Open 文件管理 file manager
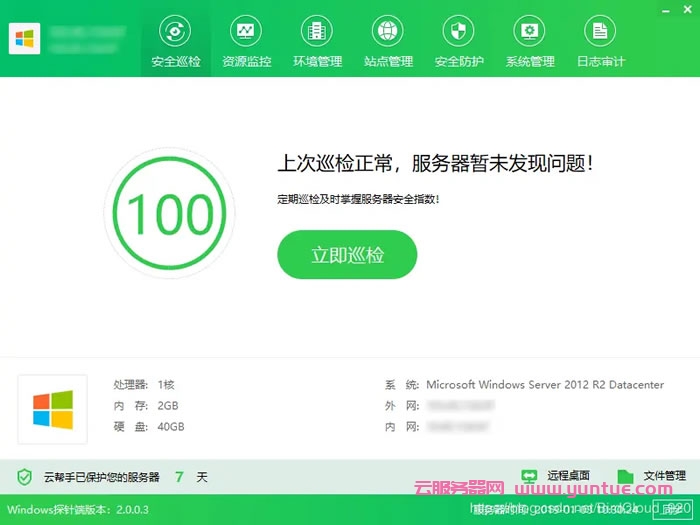 pyautogui.click(x=652, y=476)
